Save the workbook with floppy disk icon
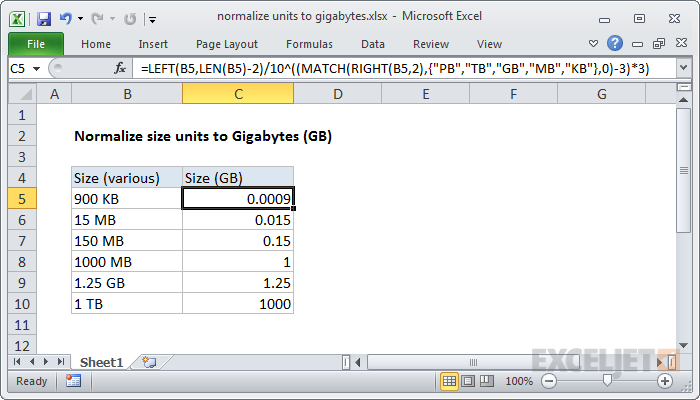The width and height of the screenshot is (700, 400). (44, 19)
